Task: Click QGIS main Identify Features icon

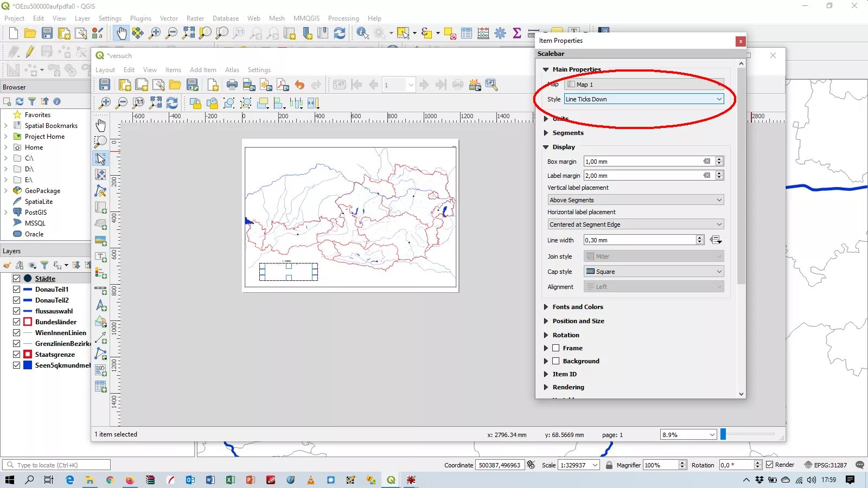Action: pyautogui.click(x=362, y=34)
